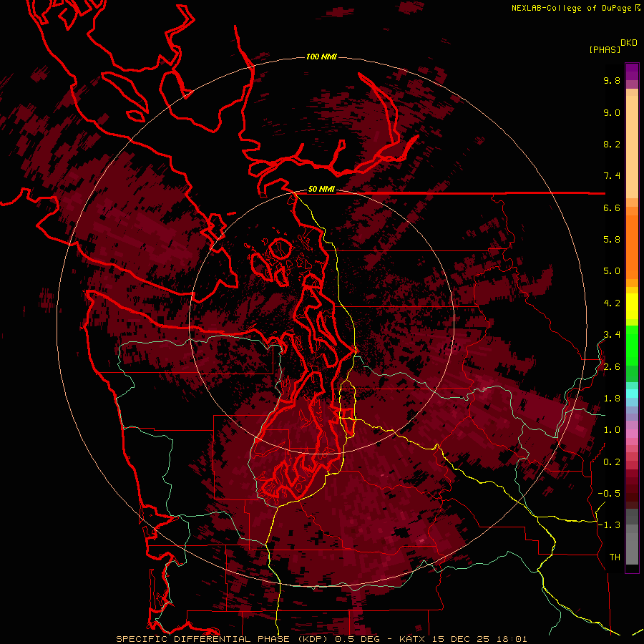Click the 0.2 value on color scale
Screen dimensions: 644x644
coord(612,462)
